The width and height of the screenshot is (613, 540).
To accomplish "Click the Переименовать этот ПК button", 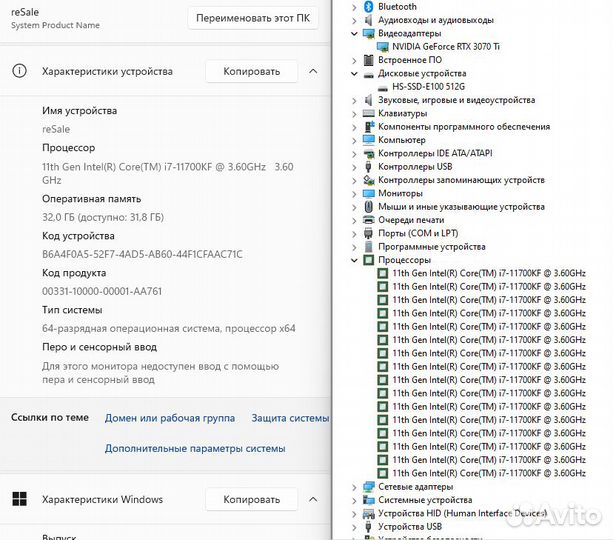I will click(x=253, y=18).
